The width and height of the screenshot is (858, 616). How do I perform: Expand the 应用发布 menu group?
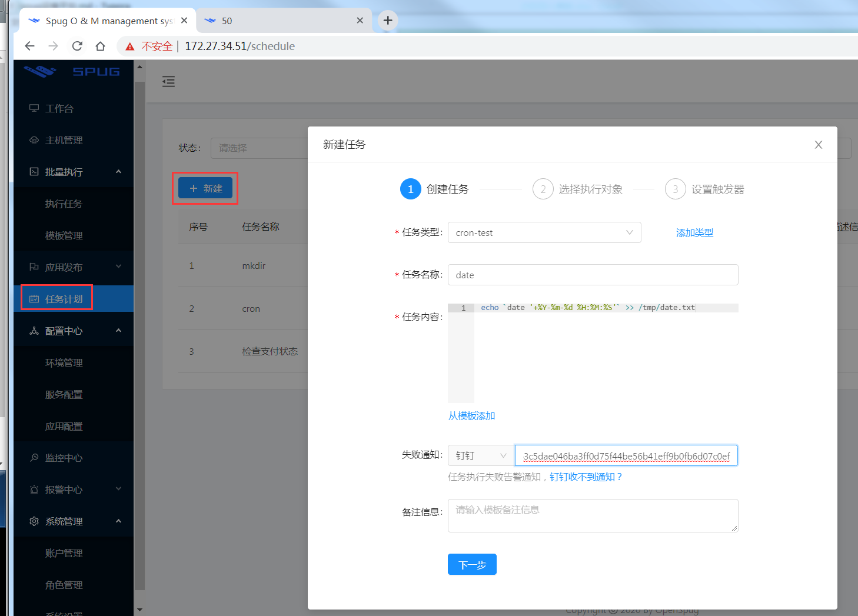pyautogui.click(x=74, y=267)
